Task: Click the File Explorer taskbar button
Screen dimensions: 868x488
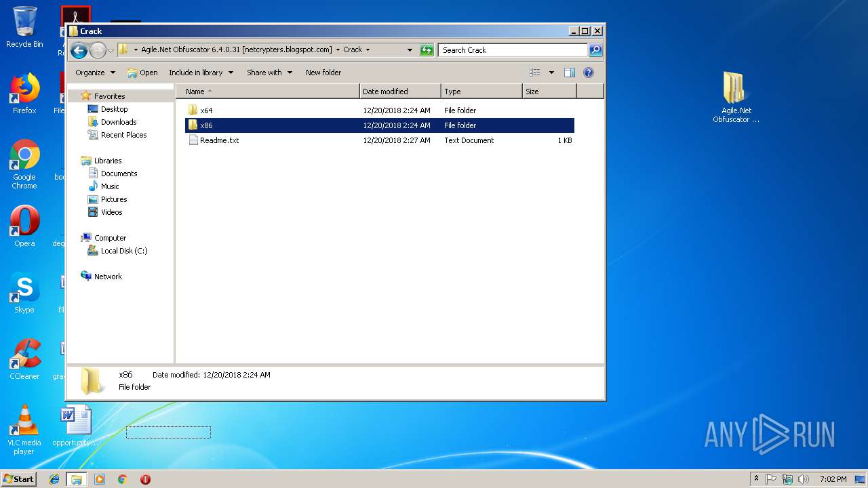Action: [77, 479]
